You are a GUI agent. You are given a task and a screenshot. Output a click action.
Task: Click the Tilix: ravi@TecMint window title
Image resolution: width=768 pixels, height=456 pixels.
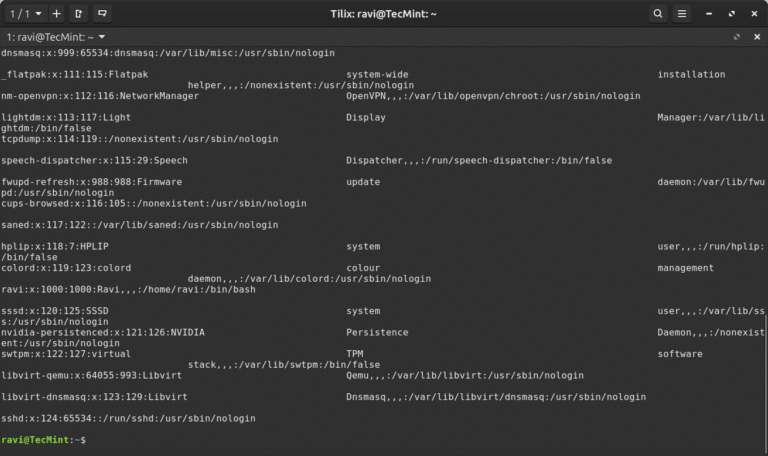(x=384, y=14)
